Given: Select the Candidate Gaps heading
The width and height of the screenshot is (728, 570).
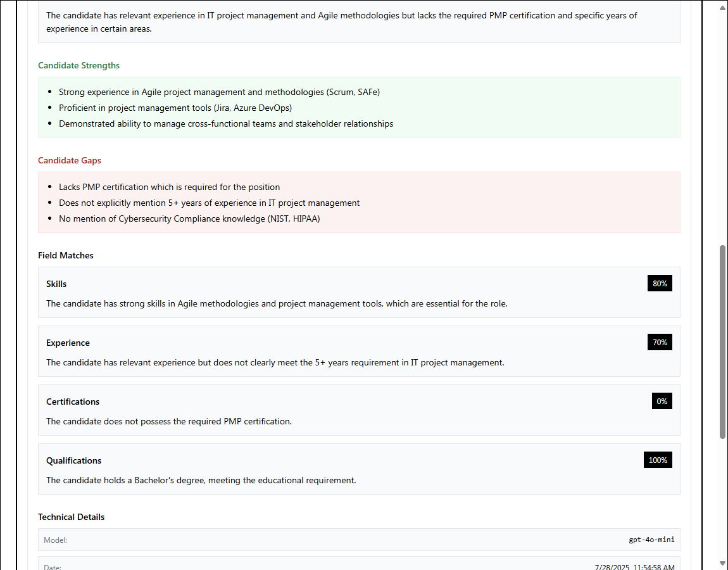Looking at the screenshot, I should 70,160.
